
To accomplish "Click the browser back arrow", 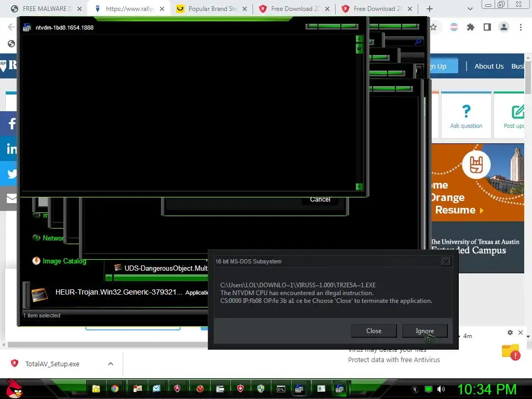I will click(11, 27).
